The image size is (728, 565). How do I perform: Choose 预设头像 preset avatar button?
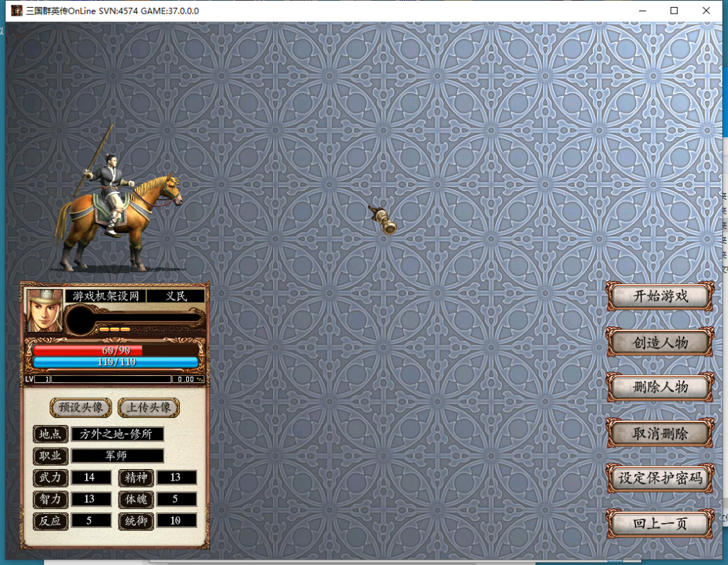coord(81,407)
